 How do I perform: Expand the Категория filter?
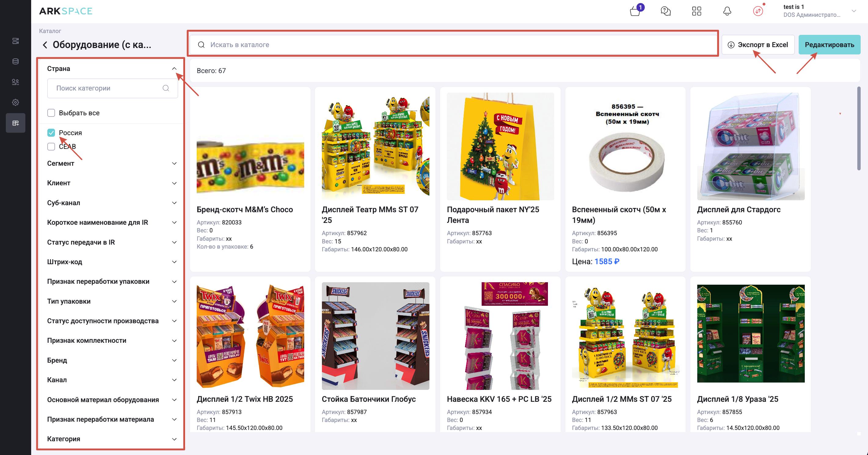click(x=174, y=439)
